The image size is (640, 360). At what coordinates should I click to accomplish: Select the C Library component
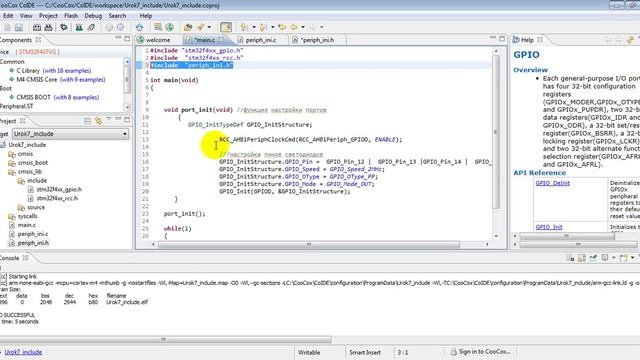click(x=28, y=71)
